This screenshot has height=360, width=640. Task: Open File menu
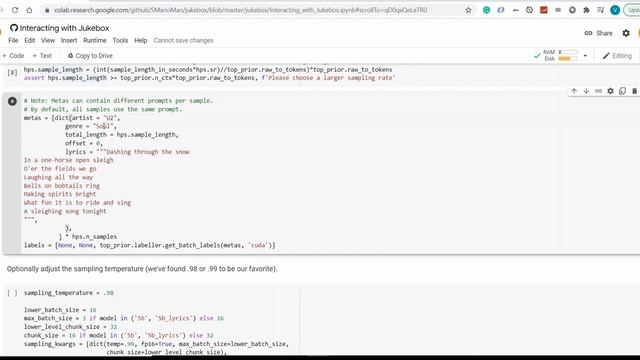click(13, 40)
